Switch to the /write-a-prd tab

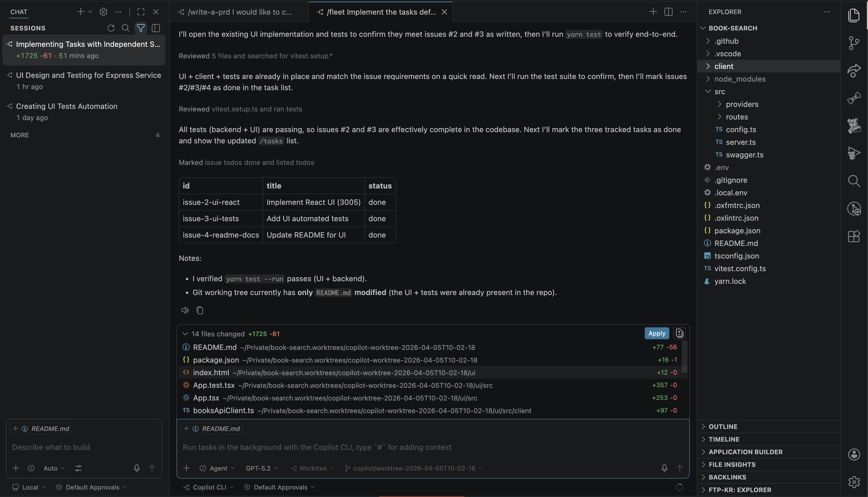tap(239, 12)
